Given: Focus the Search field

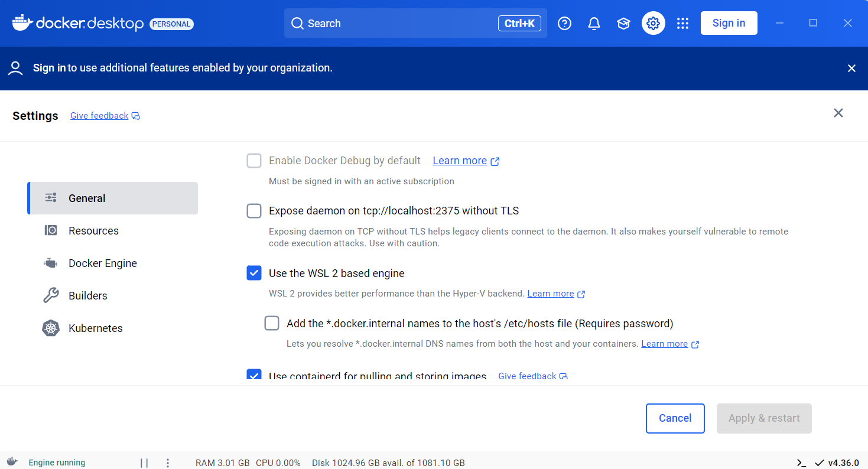Looking at the screenshot, I should (415, 23).
